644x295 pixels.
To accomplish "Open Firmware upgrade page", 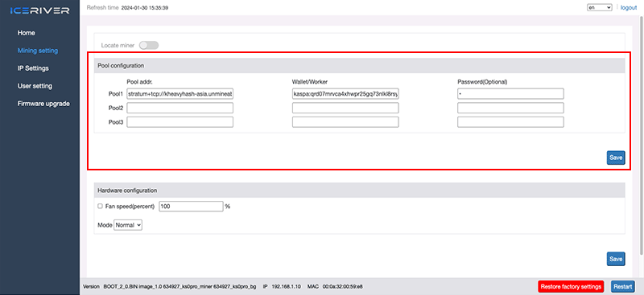I will 43,104.
